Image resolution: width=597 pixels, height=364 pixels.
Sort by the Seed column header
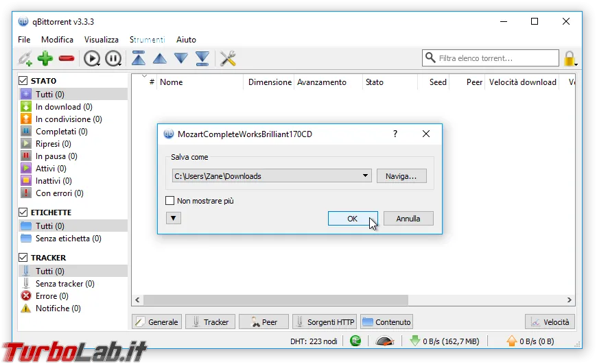click(x=434, y=82)
